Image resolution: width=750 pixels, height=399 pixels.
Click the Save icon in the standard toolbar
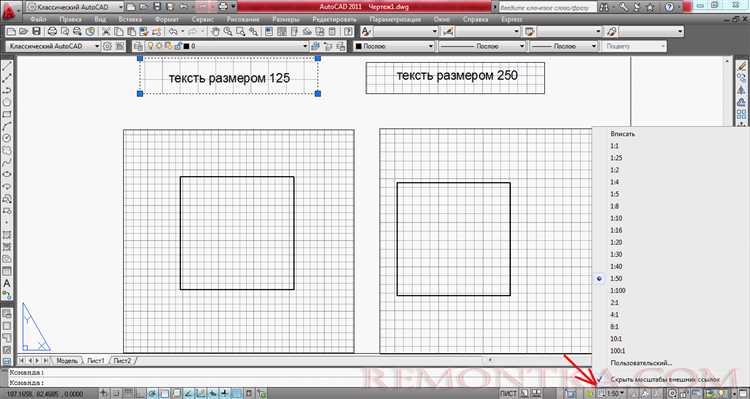(37, 32)
